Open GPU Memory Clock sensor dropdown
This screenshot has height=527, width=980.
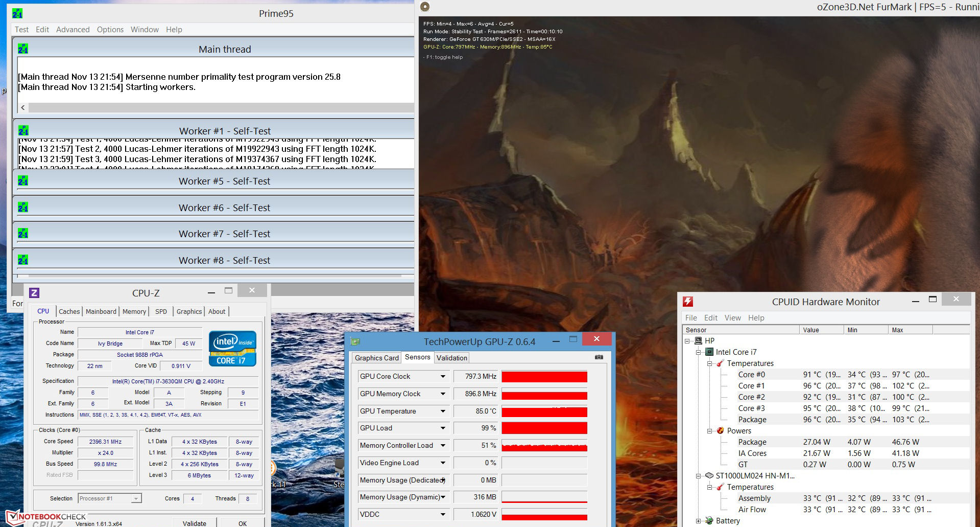click(x=443, y=394)
